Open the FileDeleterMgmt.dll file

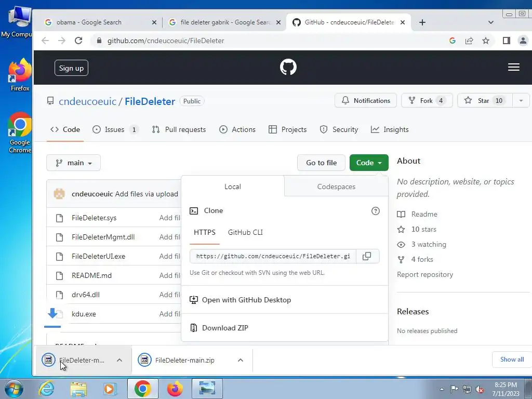pyautogui.click(x=103, y=237)
